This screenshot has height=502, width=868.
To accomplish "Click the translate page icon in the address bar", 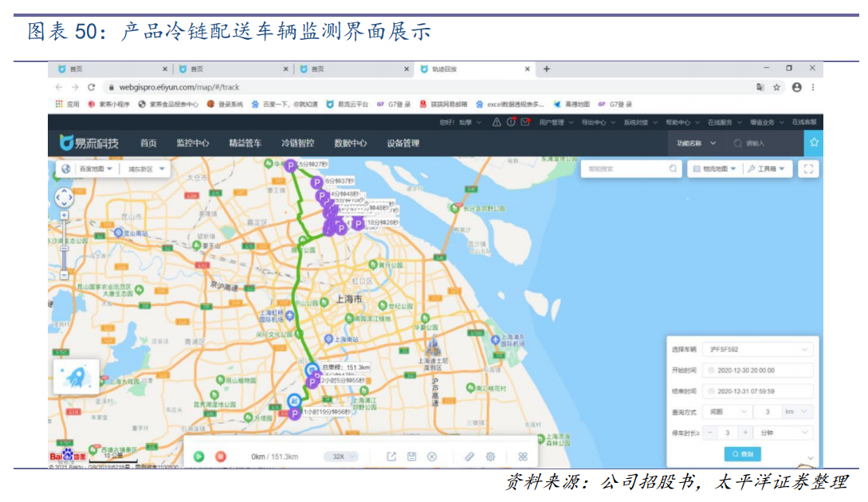I will [760, 88].
